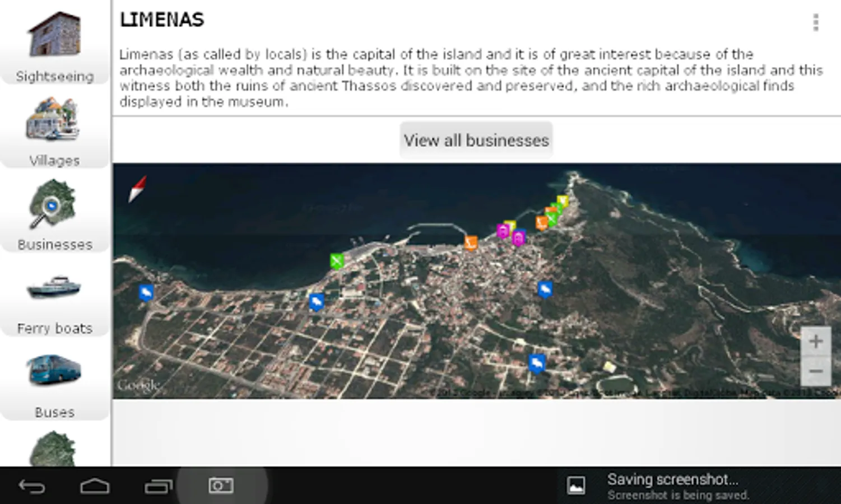This screenshot has width=841, height=504.
Task: Select the southernmost blue hotel marker
Action: (x=537, y=364)
